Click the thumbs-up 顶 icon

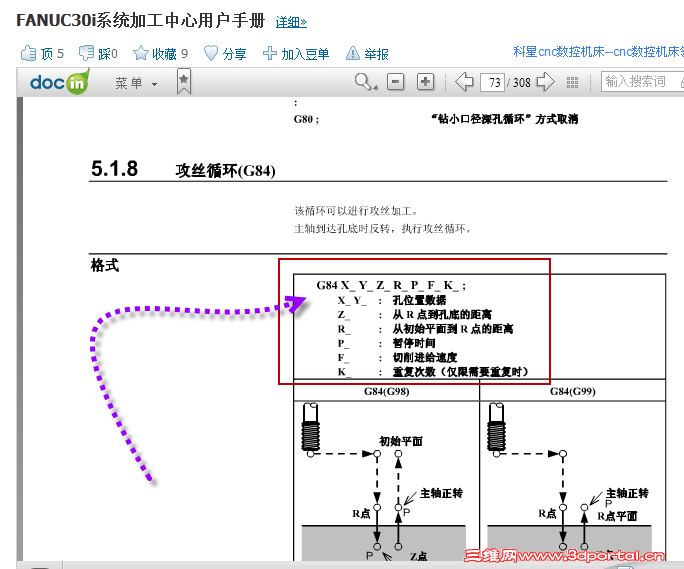[28, 53]
